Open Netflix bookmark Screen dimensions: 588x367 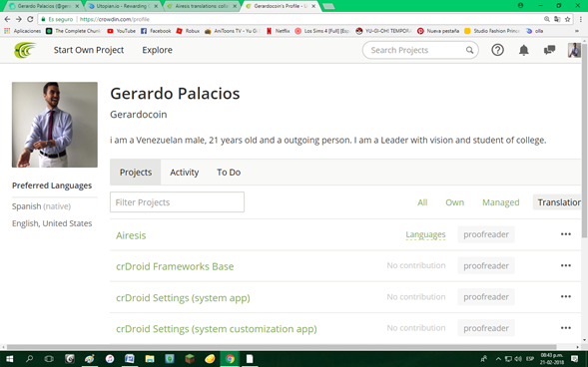point(278,31)
